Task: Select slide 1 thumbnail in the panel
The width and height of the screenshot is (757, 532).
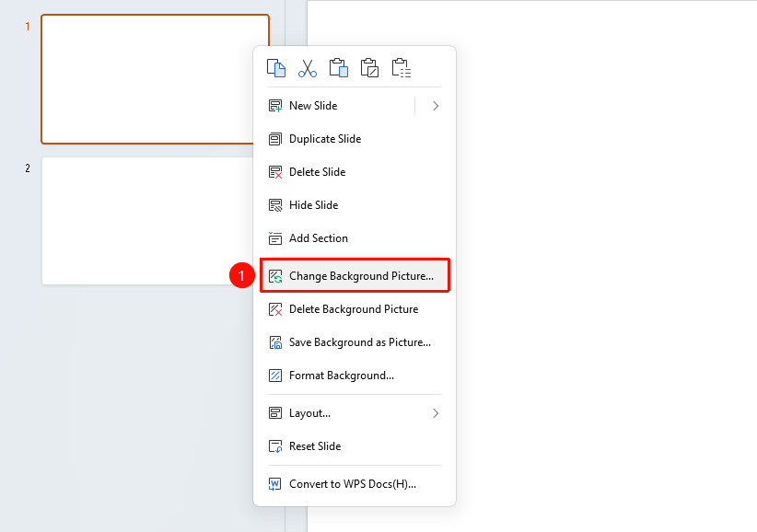Action: pos(155,79)
